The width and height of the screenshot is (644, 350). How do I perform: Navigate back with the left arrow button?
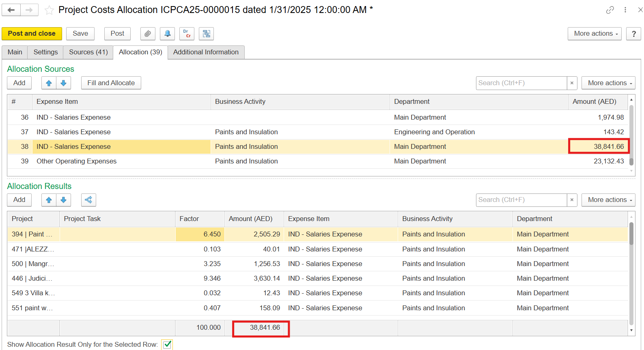(x=11, y=10)
